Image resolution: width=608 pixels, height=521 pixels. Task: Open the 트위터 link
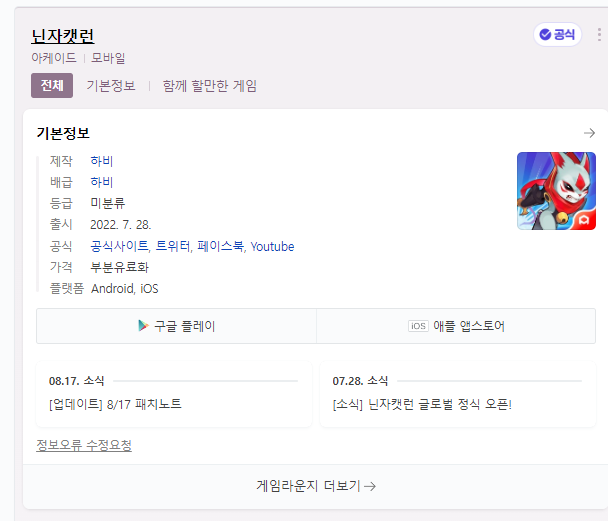click(173, 246)
